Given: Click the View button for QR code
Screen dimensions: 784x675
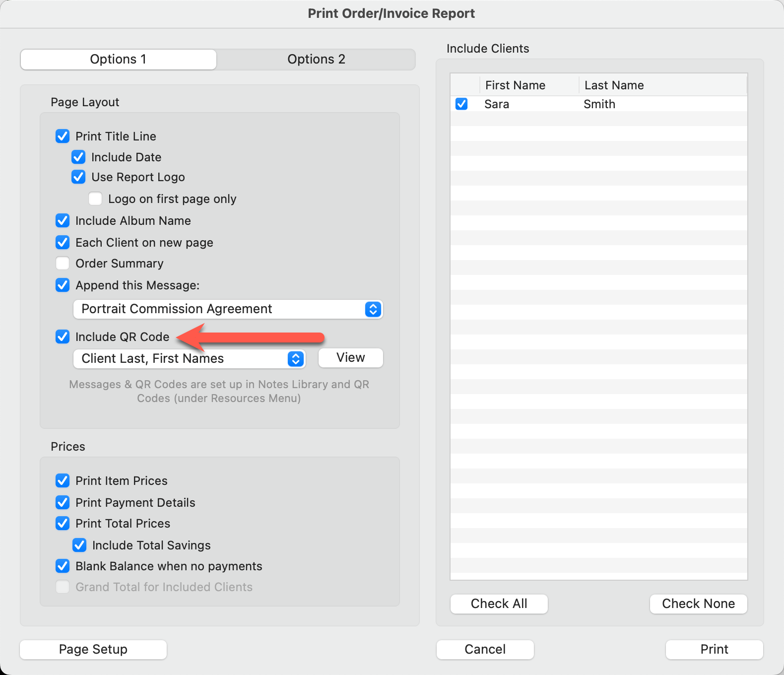Looking at the screenshot, I should click(x=350, y=357).
